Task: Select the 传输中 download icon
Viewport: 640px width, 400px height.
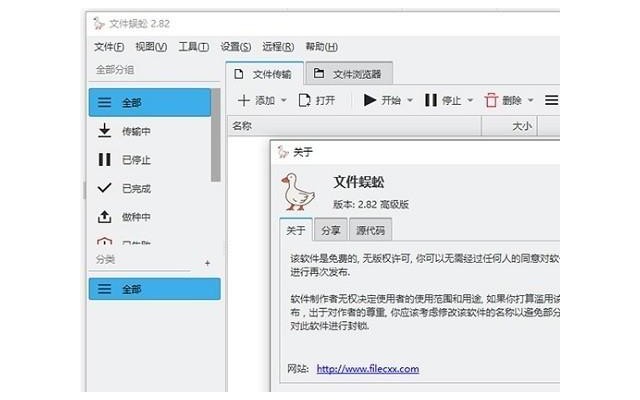Action: tap(104, 131)
